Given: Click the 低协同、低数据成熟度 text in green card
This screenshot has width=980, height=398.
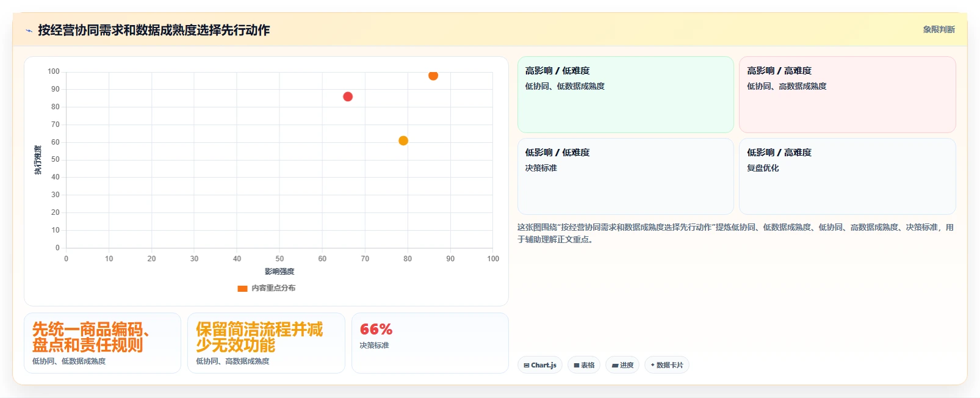Looking at the screenshot, I should point(565,86).
